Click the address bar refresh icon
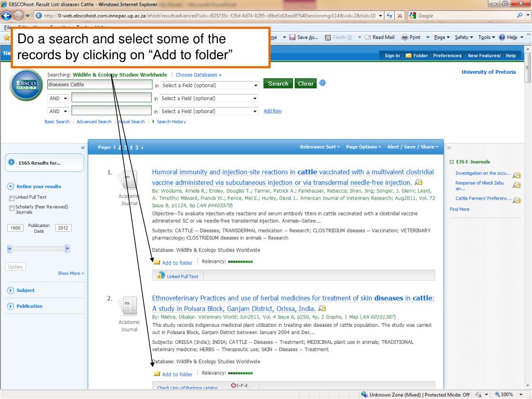The image size is (532, 399). pos(390,16)
